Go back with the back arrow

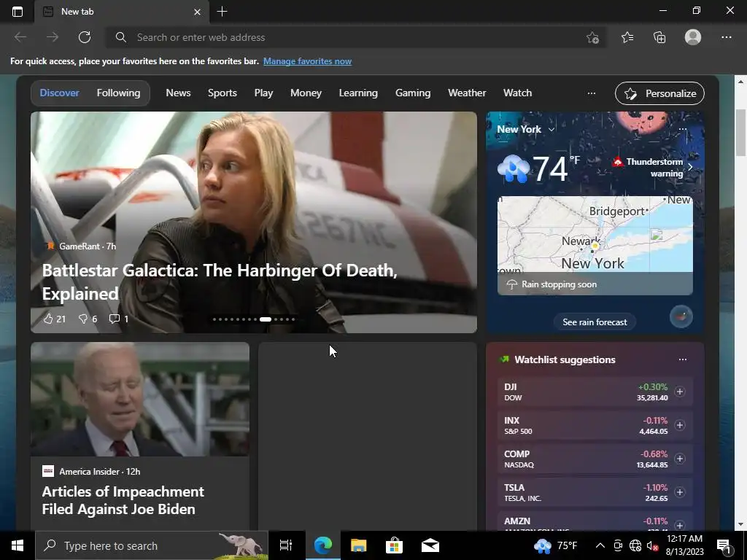pos(20,37)
